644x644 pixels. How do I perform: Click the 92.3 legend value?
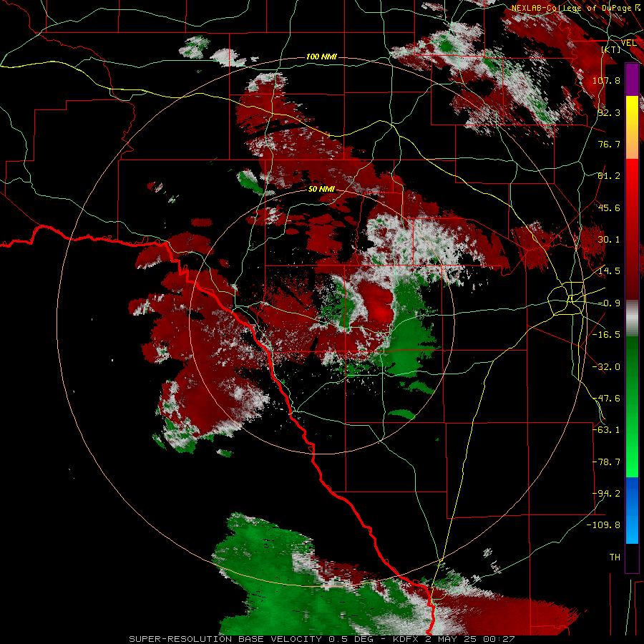click(609, 112)
